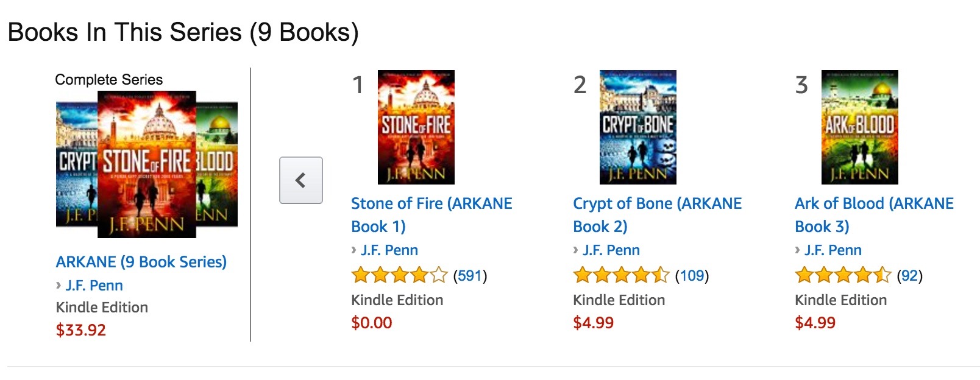Select J.F. Penn author under Stone of Fire

point(389,250)
